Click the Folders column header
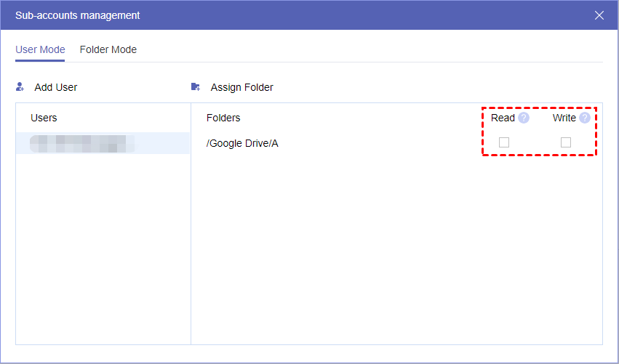The height and width of the screenshot is (364, 619). [223, 118]
